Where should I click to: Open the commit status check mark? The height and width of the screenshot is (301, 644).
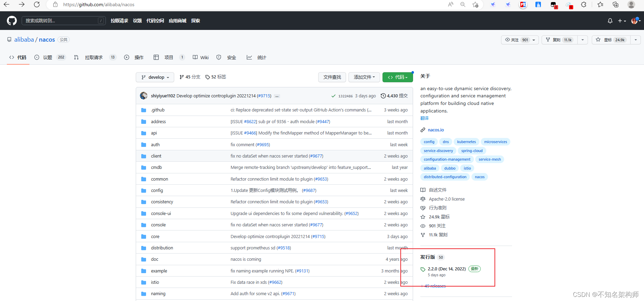[333, 96]
